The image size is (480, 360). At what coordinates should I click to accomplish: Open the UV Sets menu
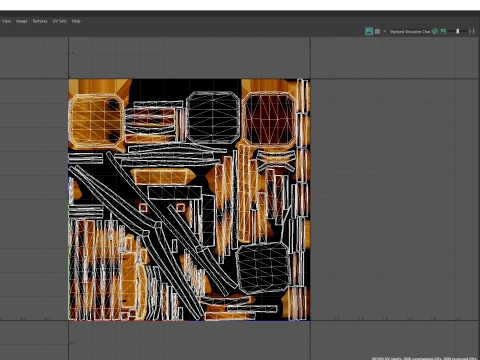click(x=60, y=21)
